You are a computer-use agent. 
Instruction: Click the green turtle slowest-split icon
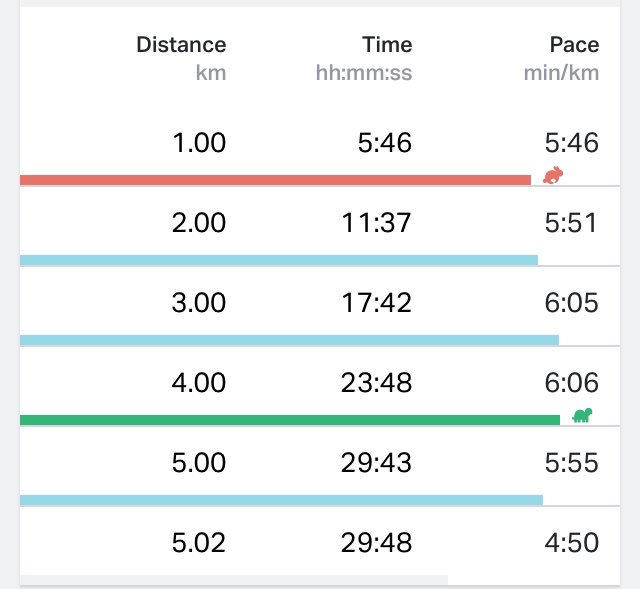tap(582, 415)
